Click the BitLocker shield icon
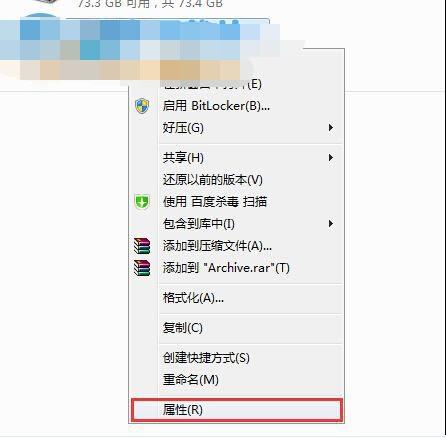Viewport: 446px width, 438px height. pos(142,106)
